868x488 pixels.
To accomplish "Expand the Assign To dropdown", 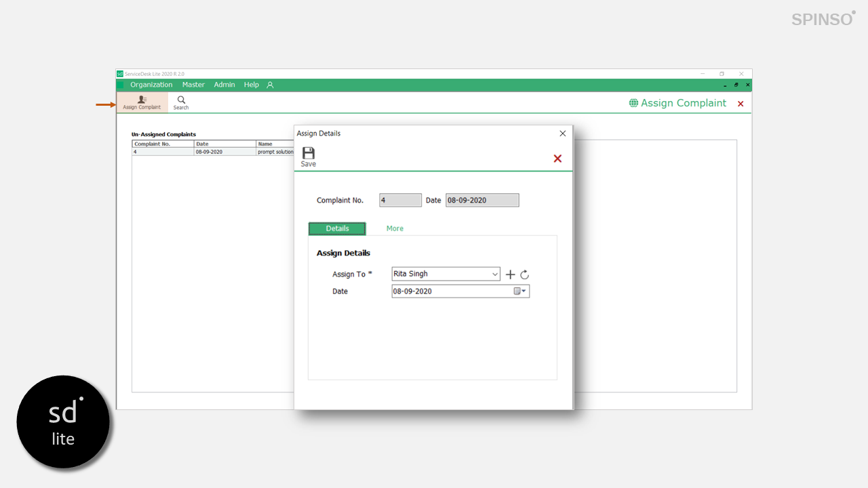I will (x=494, y=274).
